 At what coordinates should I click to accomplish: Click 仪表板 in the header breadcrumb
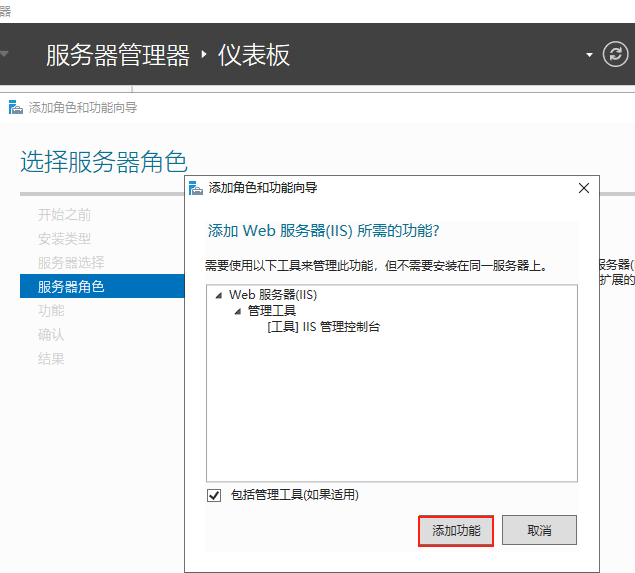(x=254, y=55)
